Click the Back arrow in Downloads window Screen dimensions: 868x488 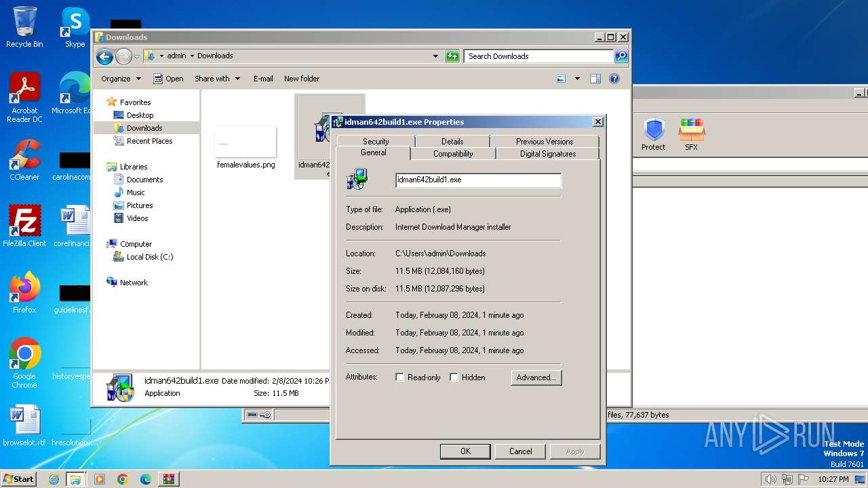[104, 56]
